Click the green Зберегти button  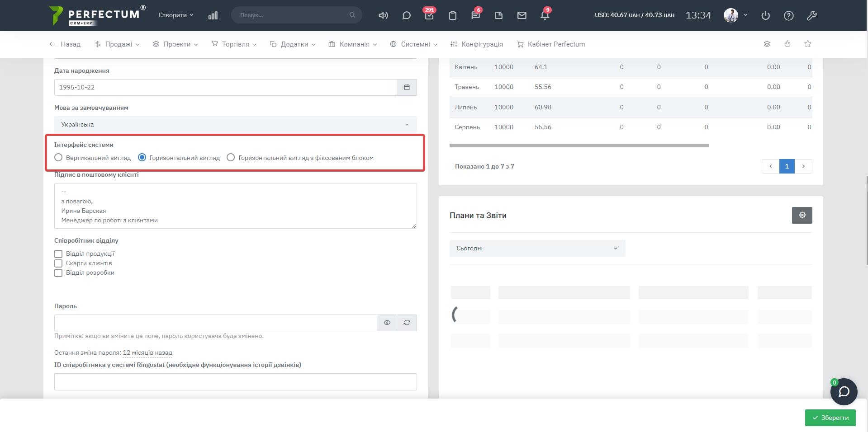tap(830, 418)
